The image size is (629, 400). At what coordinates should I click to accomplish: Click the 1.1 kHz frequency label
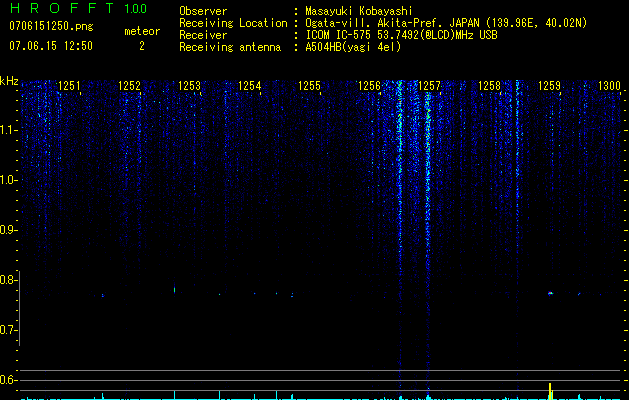[7, 130]
